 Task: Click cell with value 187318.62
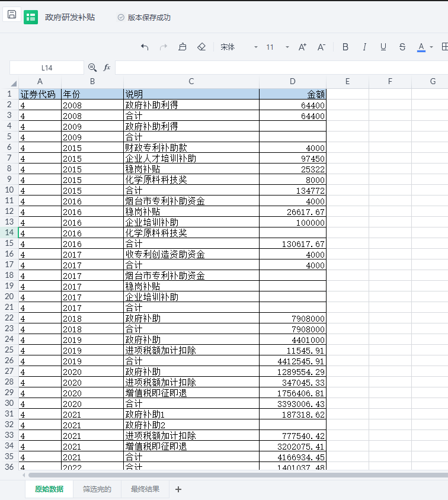point(293,414)
